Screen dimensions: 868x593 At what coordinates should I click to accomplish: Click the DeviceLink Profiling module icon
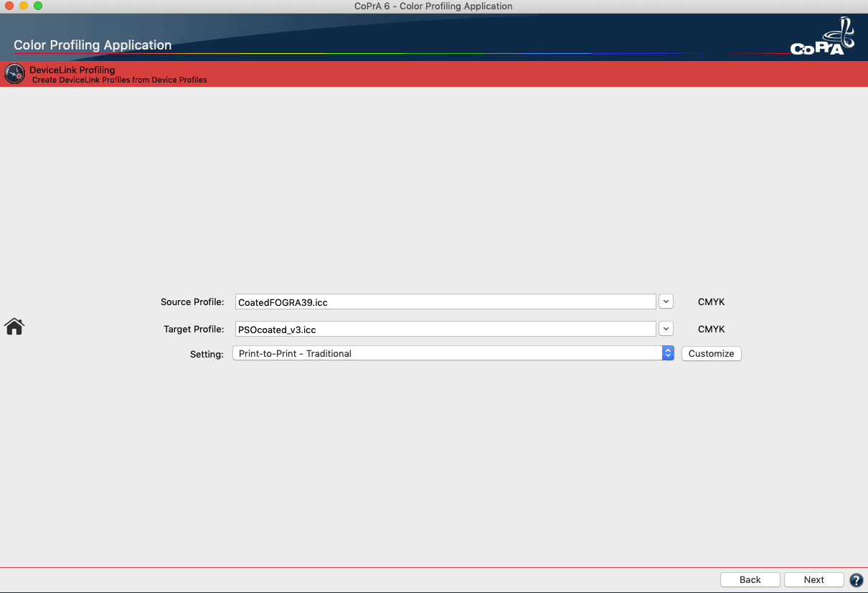[x=14, y=74]
